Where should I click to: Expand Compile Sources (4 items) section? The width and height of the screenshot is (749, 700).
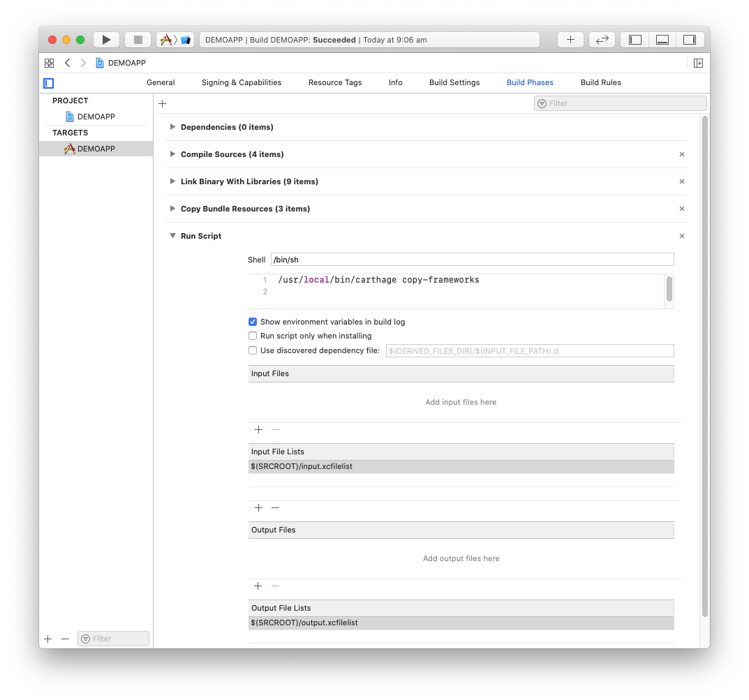[172, 154]
